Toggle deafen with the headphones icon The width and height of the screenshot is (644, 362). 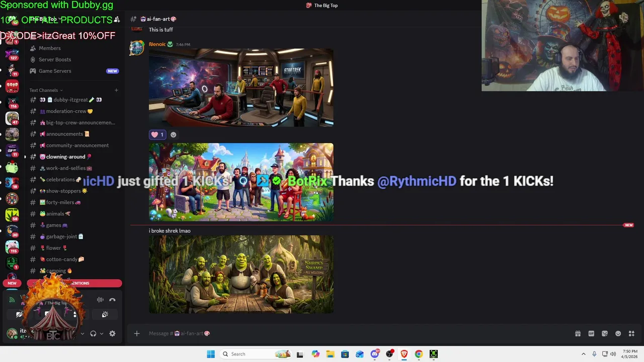93,333
